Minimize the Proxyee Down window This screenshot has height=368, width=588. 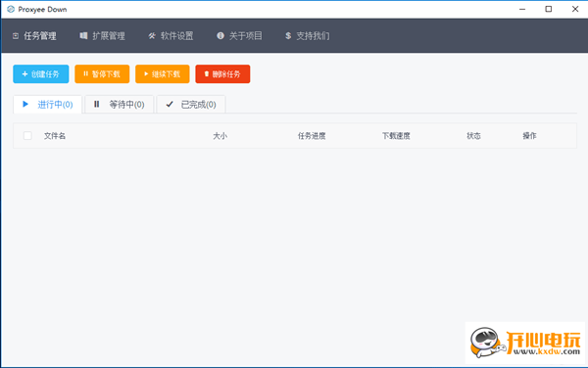pyautogui.click(x=522, y=10)
